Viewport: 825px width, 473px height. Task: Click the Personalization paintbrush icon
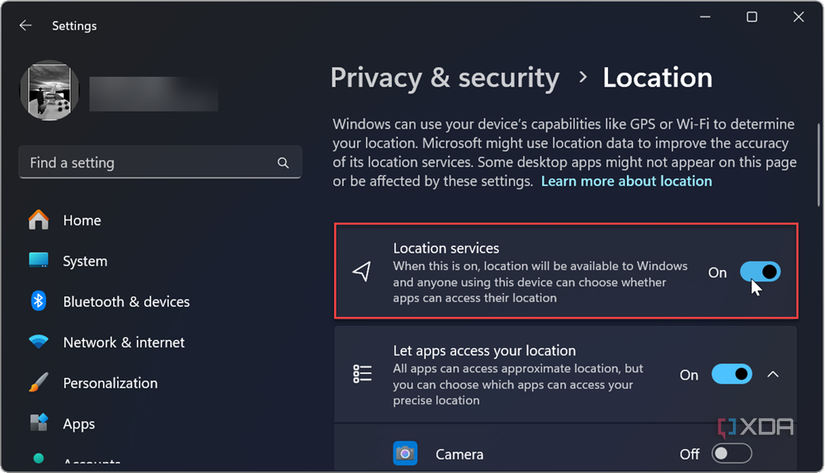[39, 383]
